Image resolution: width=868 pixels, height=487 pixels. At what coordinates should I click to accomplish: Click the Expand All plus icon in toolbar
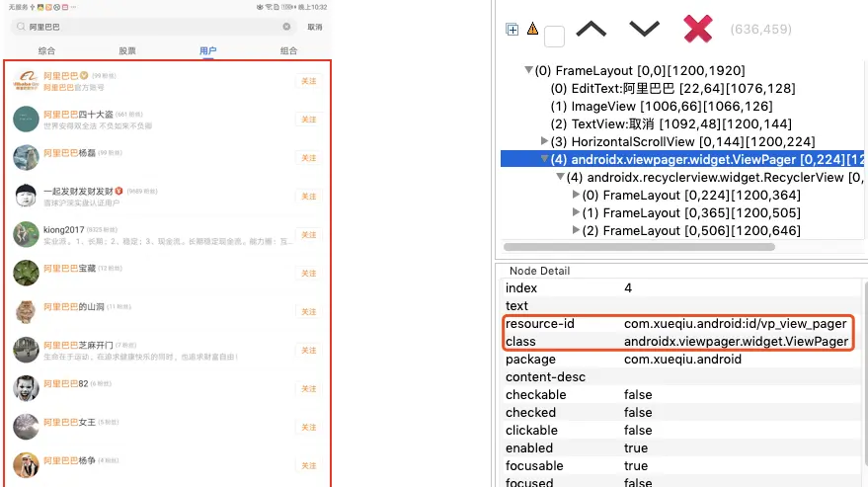coord(513,30)
